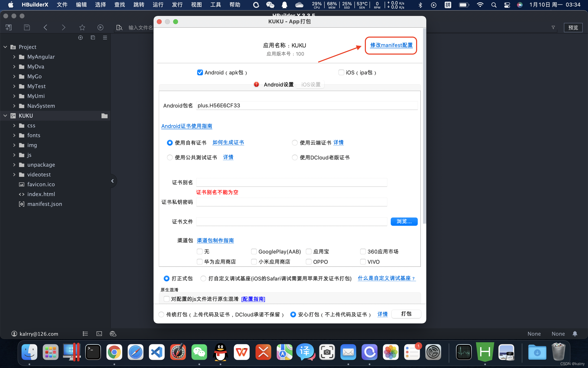Open manifest.json in the project tree
Viewport: 588px width, 368px height.
45,204
